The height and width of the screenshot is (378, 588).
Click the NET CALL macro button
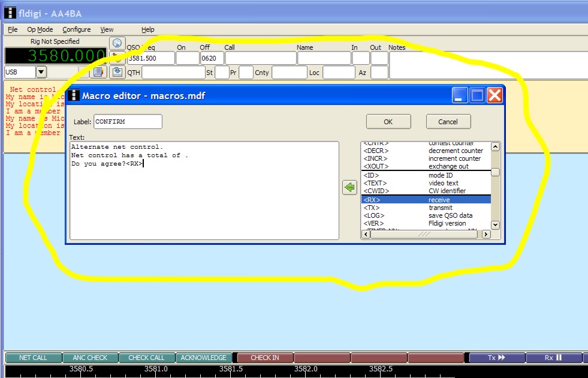[33, 358]
